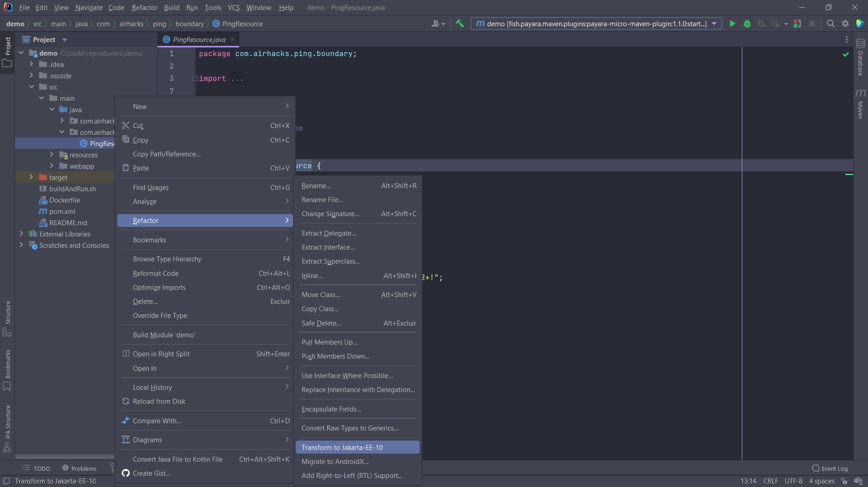Screen dimensions: 868x487
Task: Run the demo application with the green play icon
Action: tap(732, 24)
